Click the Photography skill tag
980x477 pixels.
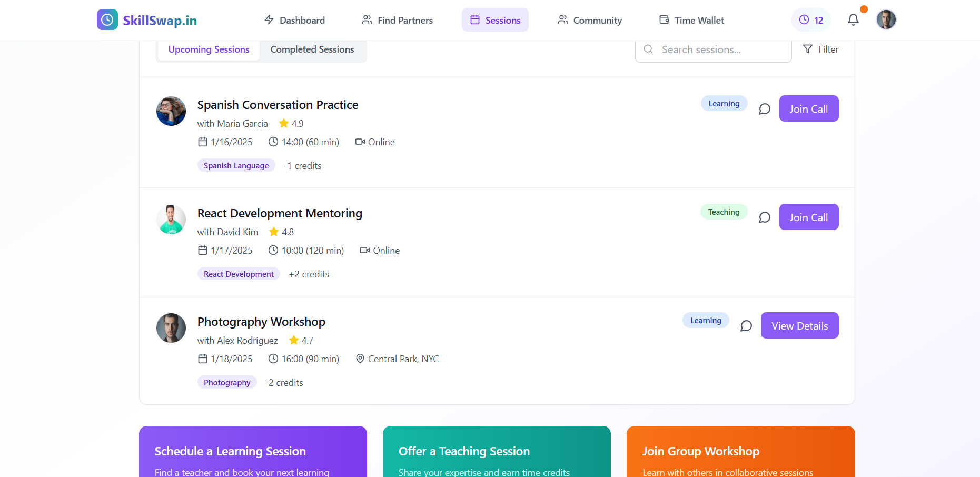(x=227, y=382)
